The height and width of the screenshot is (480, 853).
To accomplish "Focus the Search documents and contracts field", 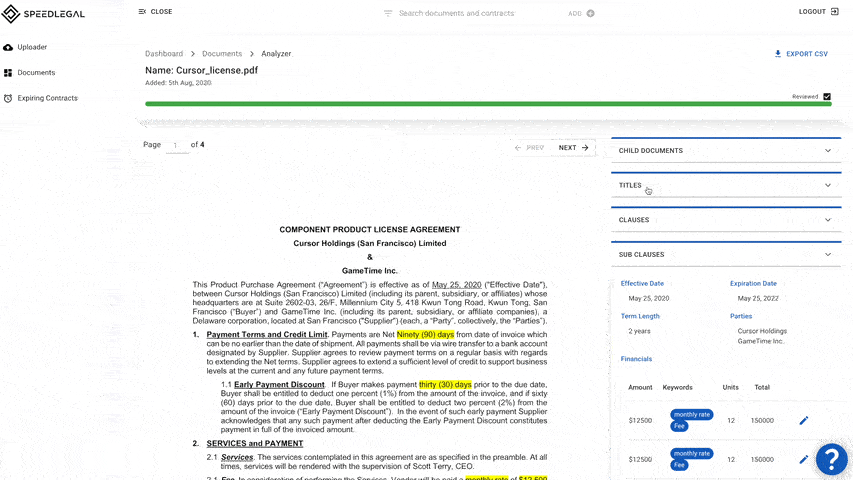I will [456, 13].
